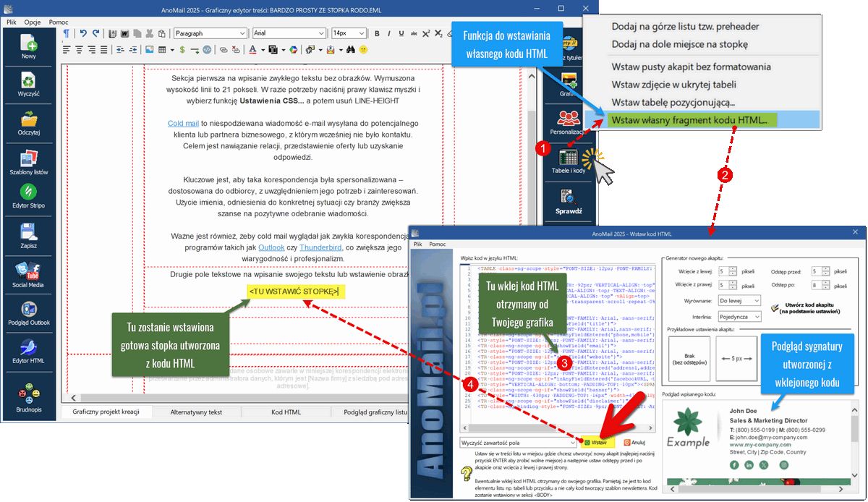The image size is (868, 502).
Task: Expand the background color dropdown arrow
Action: click(x=284, y=49)
